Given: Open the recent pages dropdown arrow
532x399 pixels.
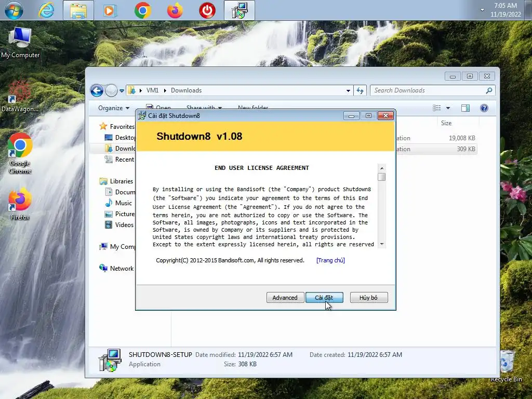Looking at the screenshot, I should tap(122, 90).
